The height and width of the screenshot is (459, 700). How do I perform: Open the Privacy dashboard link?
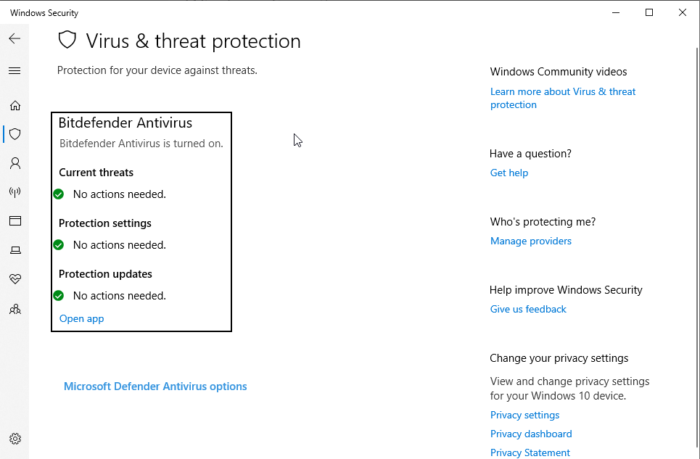click(530, 434)
